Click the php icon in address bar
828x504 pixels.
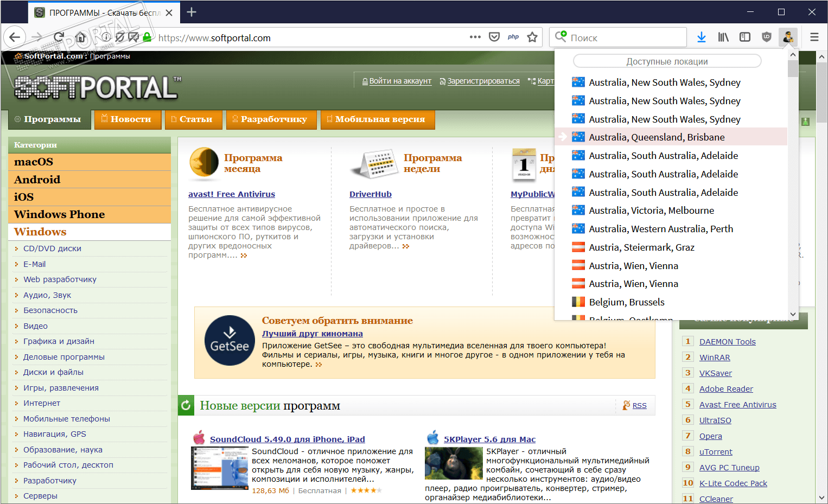click(513, 37)
